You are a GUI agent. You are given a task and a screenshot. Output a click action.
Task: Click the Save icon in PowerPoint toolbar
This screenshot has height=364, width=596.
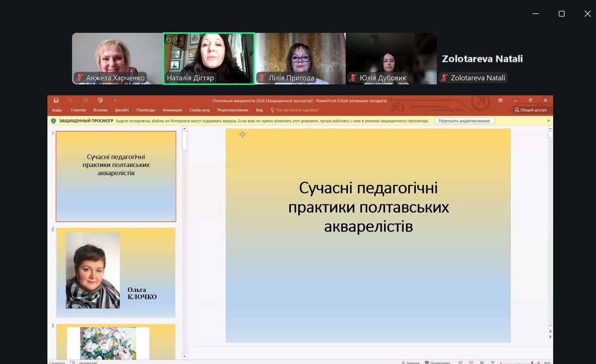56,100
